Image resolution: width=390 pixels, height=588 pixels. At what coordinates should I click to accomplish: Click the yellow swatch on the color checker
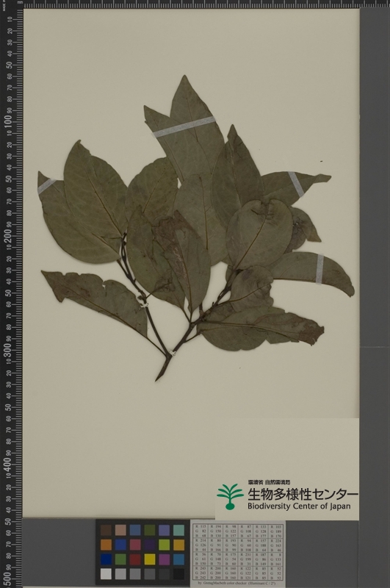[150, 559]
